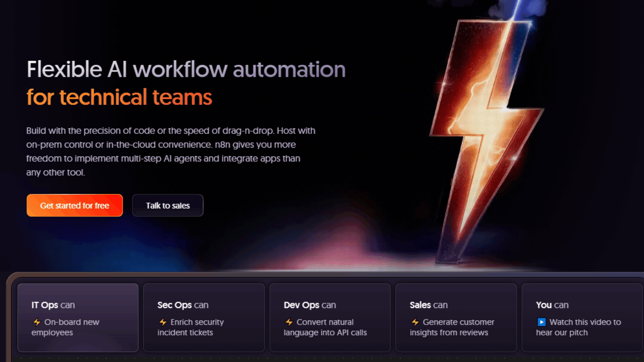Select the You can tab heading
644x362 pixels.
click(x=552, y=305)
